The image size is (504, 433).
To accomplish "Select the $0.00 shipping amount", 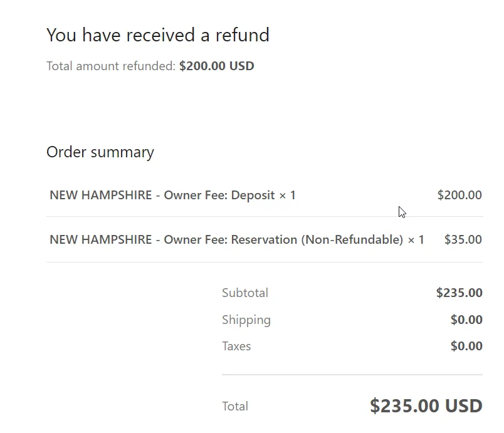I will tap(466, 320).
